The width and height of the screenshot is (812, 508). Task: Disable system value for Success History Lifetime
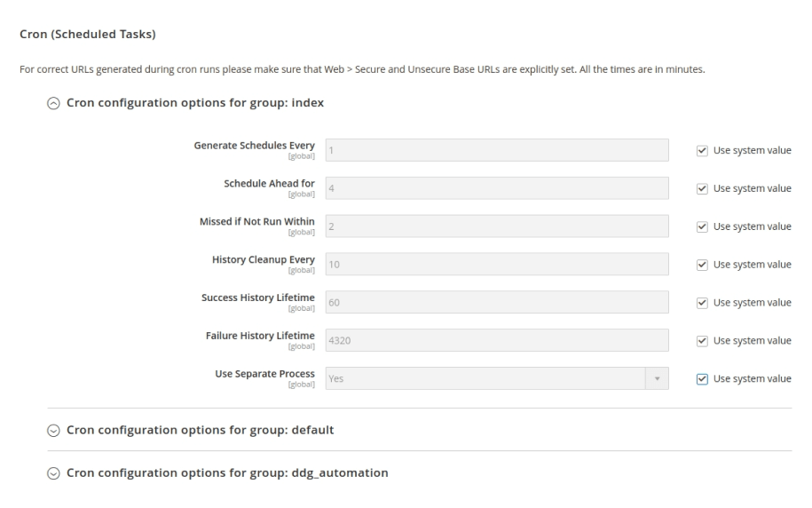pos(704,303)
